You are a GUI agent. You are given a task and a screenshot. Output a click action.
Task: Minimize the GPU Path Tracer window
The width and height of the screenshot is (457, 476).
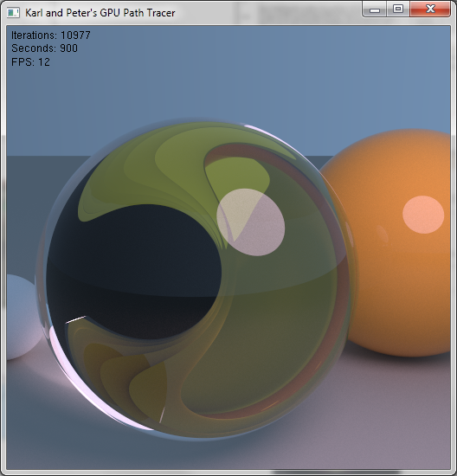tap(375, 10)
